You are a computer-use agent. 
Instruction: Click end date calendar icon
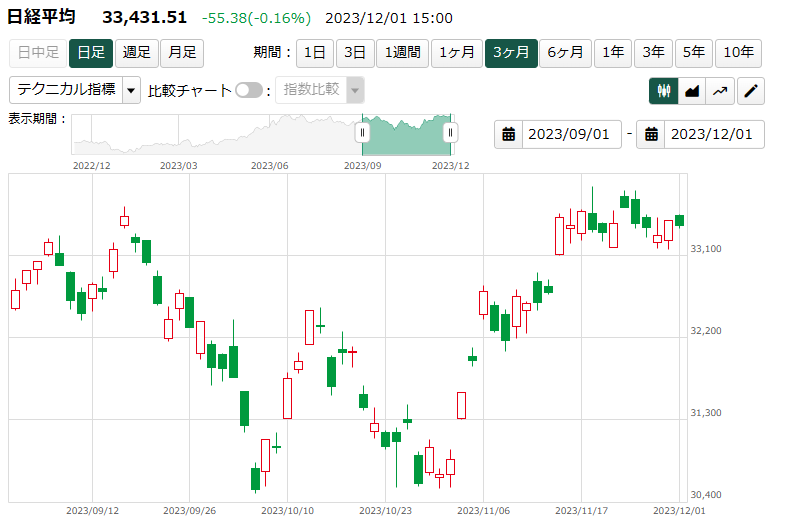651,134
